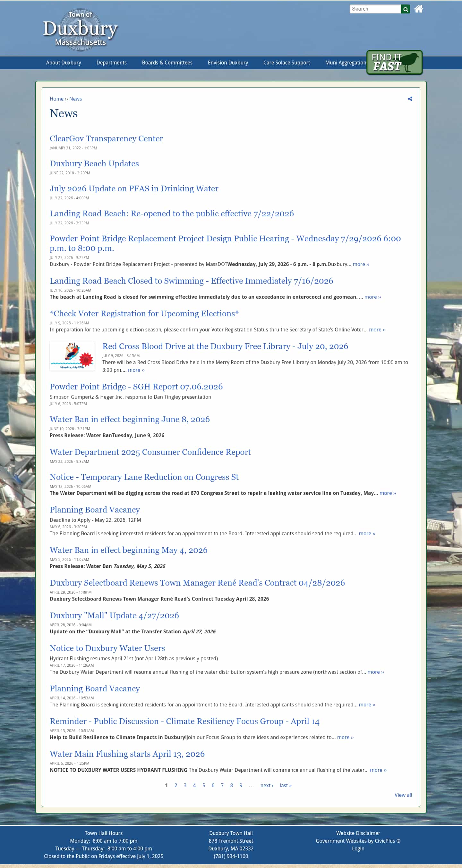Open the share icon beside the breadcrumb
The image size is (462, 868).
[410, 99]
